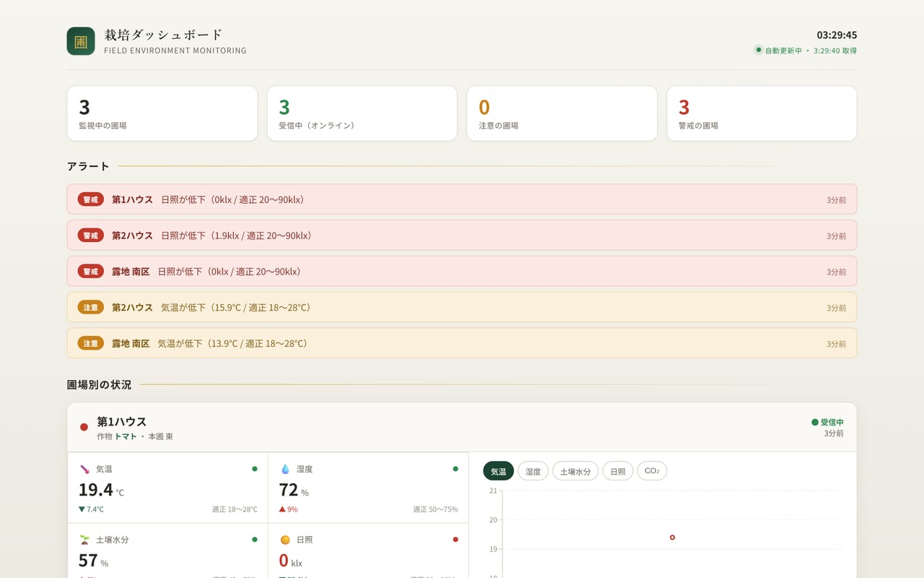
Task: Open the 第2ハウス 気温が低下 caution alert
Action: click(462, 307)
